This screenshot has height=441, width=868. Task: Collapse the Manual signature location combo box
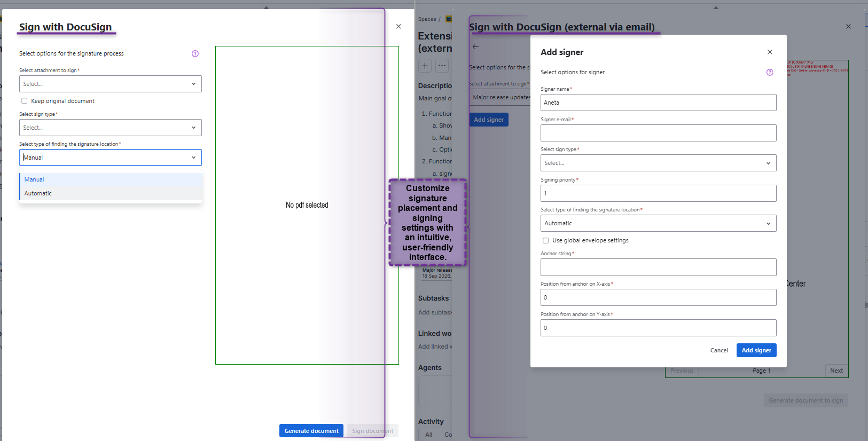[x=111, y=157]
